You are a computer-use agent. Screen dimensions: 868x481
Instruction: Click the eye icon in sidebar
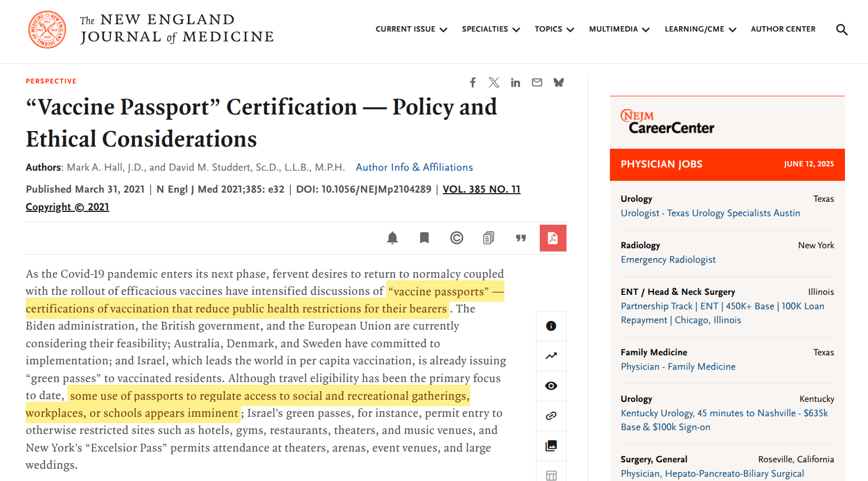[551, 386]
